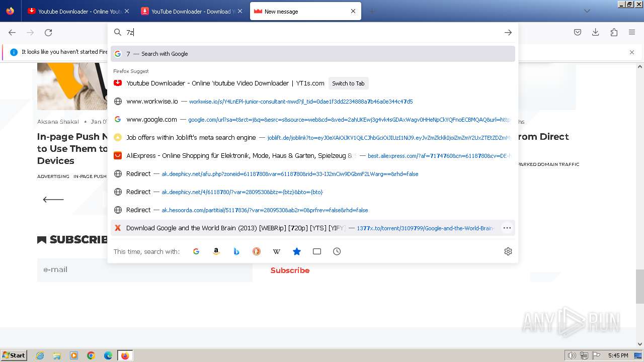Image resolution: width=644 pixels, height=362 pixels.
Task: Open the ak.deephicy.net afu.php Redirect suggestion
Action: [313, 174]
